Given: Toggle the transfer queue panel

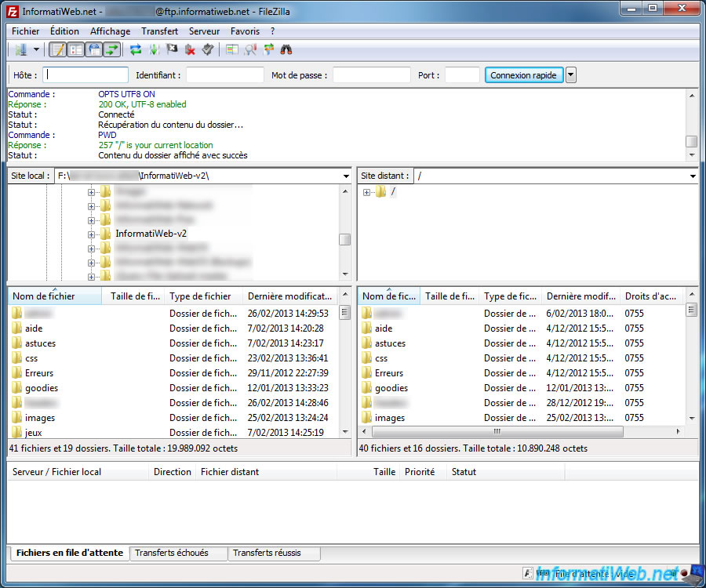Looking at the screenshot, I should [x=111, y=49].
